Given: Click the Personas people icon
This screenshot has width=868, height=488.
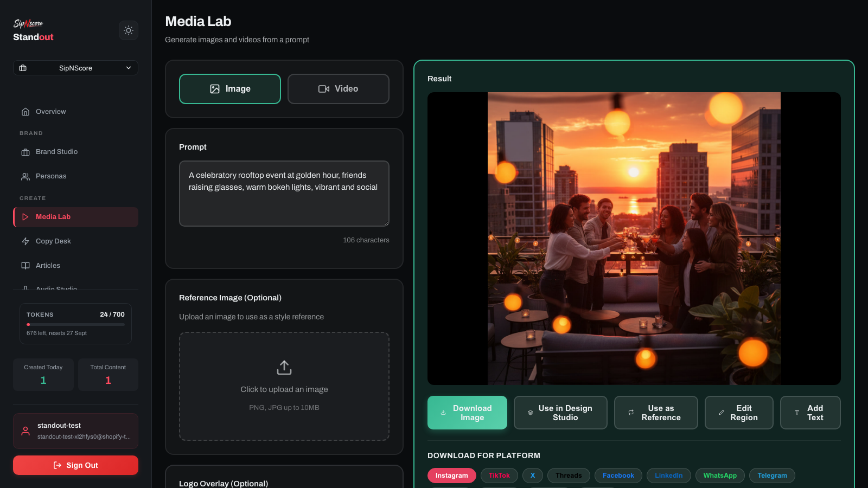Looking at the screenshot, I should [x=25, y=177].
